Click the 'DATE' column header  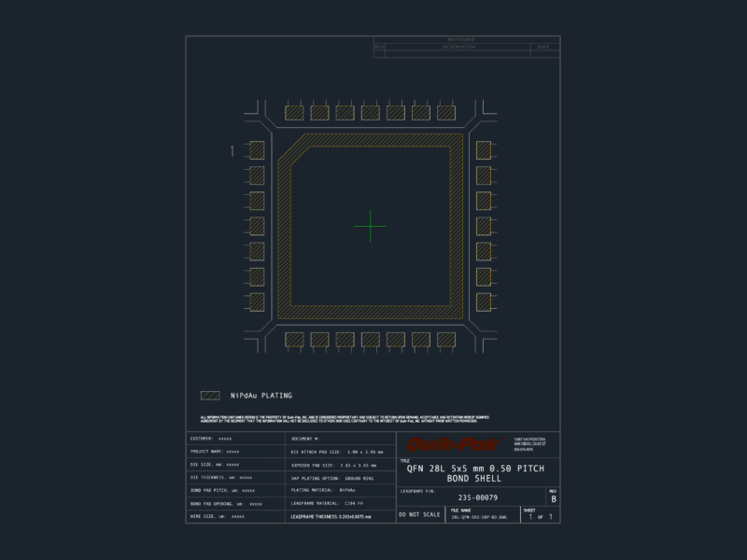point(543,48)
